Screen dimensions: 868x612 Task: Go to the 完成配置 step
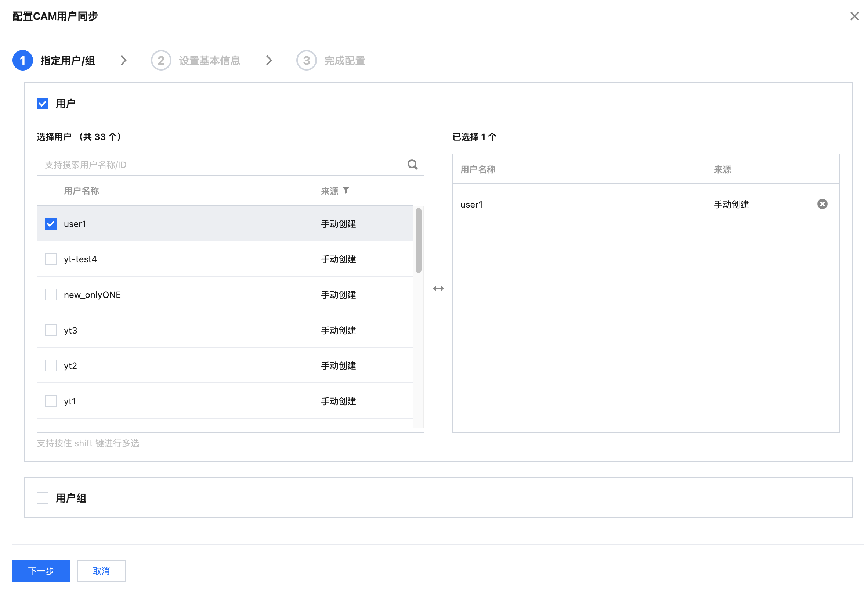[344, 61]
